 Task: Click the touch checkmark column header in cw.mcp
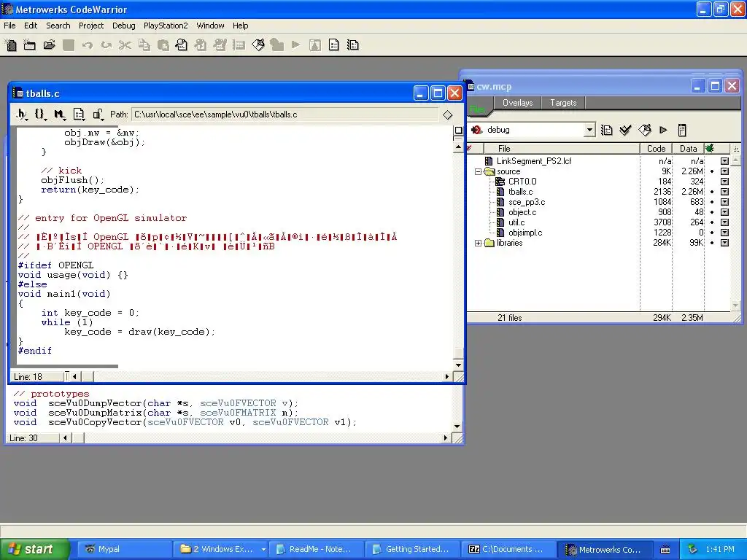476,149
